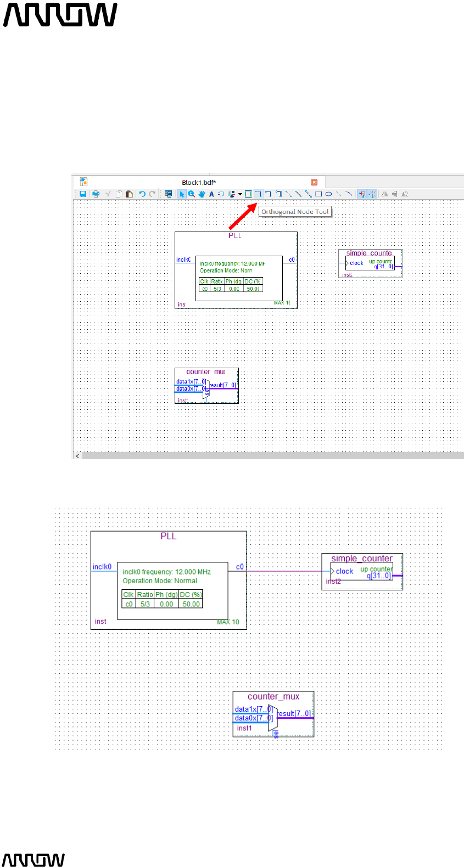Click the q[31..0] output of wired simple_counter
Image resolution: width=464 pixels, height=868 pixels.
(379, 576)
